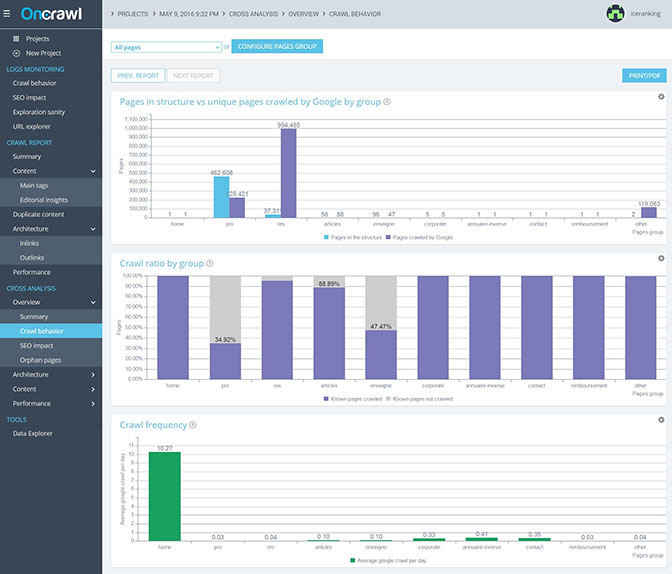
Task: Toggle 'Known pages not crawled' legend series
Action: 419,399
